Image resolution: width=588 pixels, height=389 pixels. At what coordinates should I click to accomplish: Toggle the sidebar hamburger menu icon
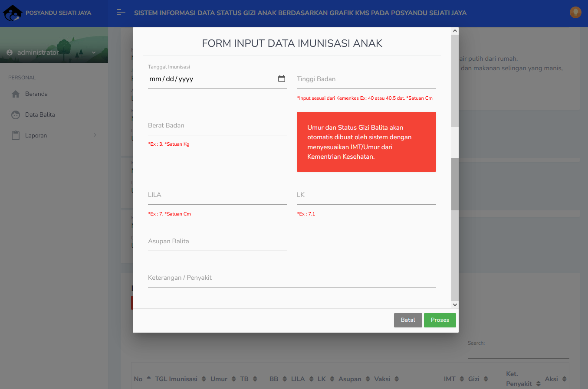tap(121, 13)
